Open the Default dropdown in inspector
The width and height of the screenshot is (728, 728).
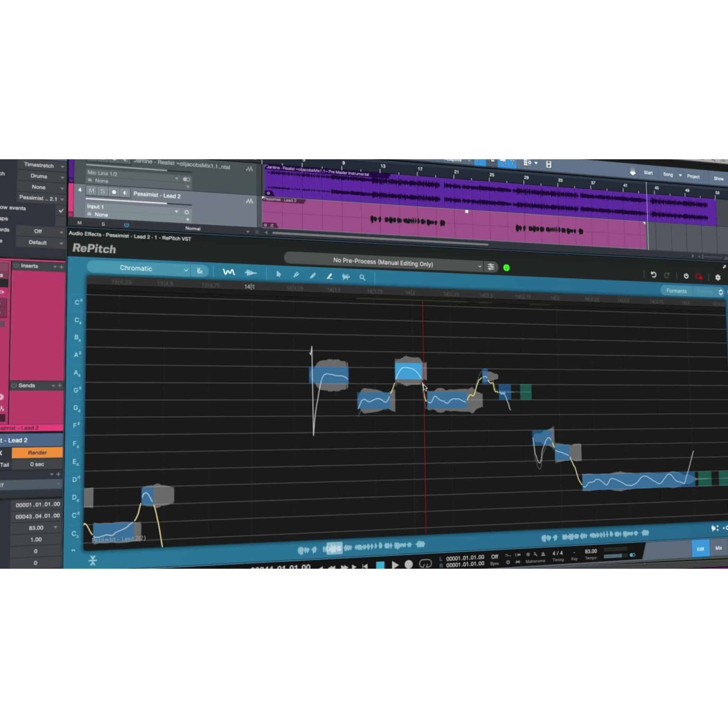click(x=41, y=243)
